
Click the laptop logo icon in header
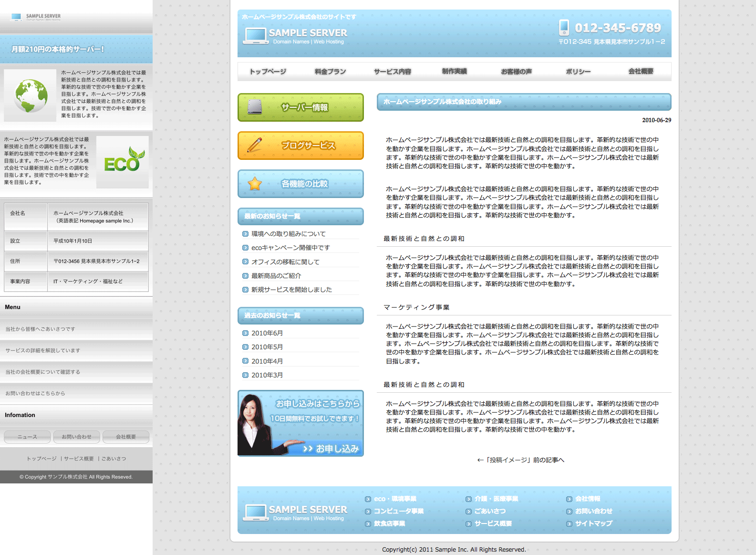255,36
